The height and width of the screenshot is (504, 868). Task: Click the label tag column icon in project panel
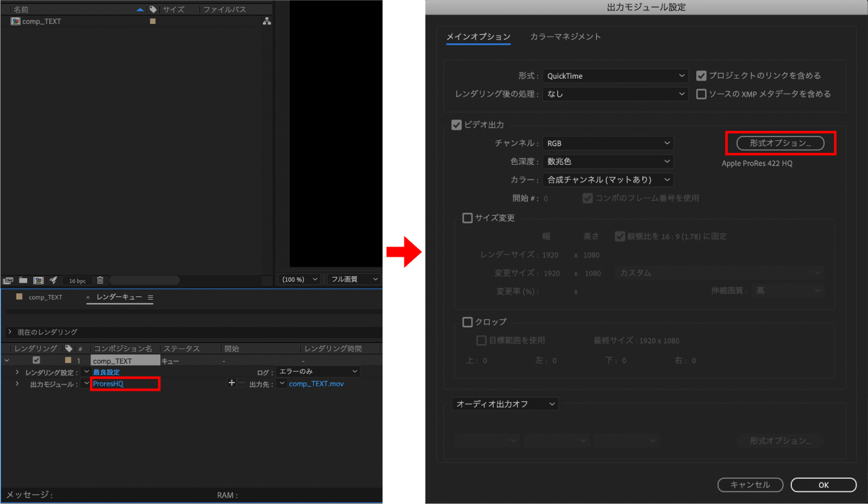pos(153,9)
